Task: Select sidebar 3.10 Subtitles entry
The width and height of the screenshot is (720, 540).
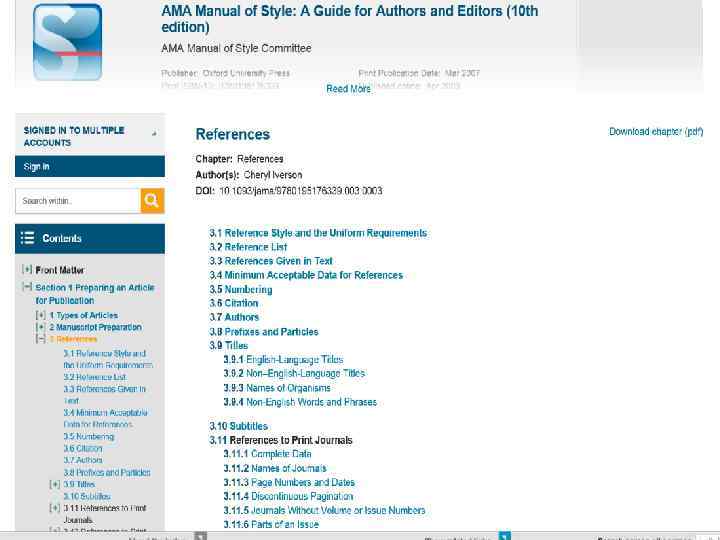Action: click(x=87, y=496)
